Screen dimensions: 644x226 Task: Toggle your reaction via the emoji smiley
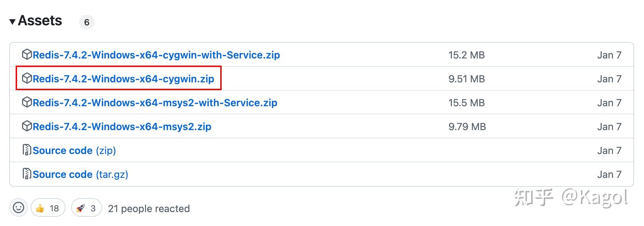pyautogui.click(x=19, y=208)
